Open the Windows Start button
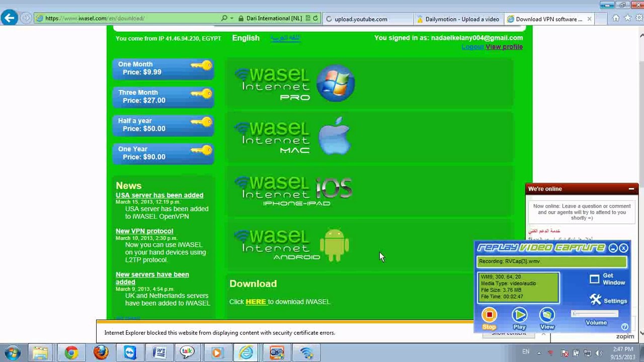644x362 pixels. [x=12, y=352]
